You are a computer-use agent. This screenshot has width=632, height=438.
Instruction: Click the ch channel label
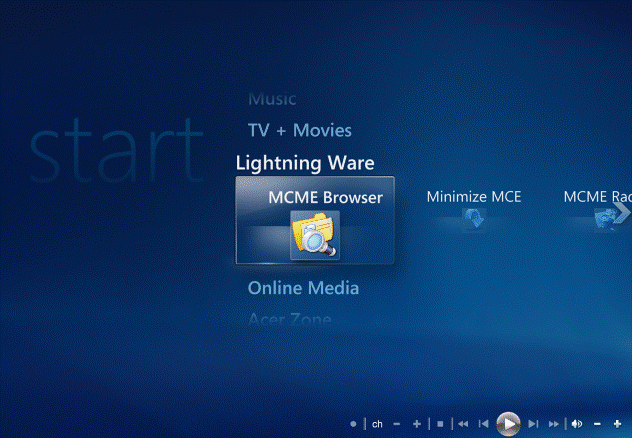coord(377,424)
